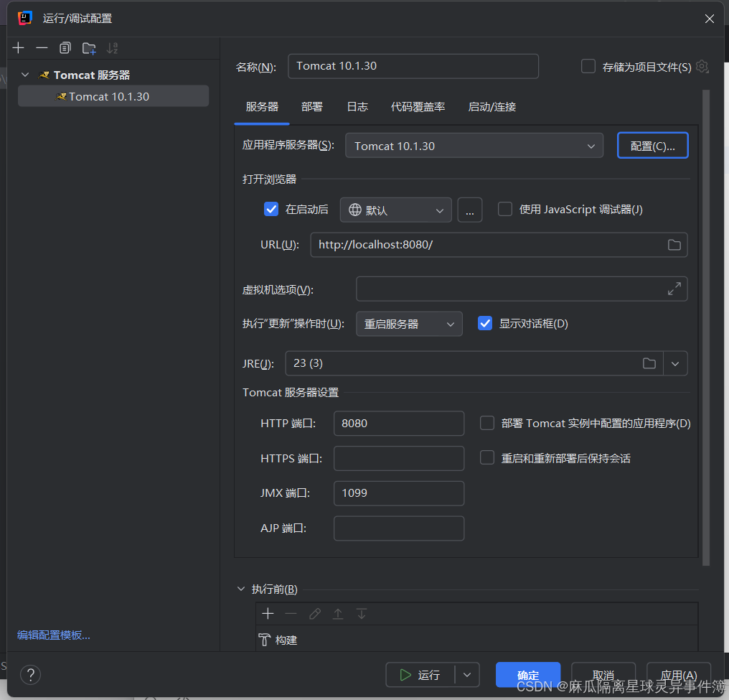Click the 应用(A) button
The image size is (729, 700).
coord(678,675)
